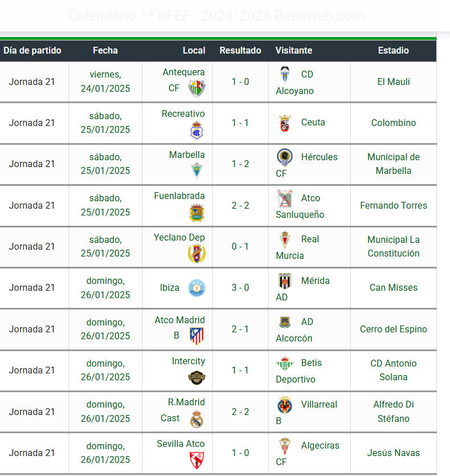Click the Betis Deportivo badge

click(x=285, y=364)
